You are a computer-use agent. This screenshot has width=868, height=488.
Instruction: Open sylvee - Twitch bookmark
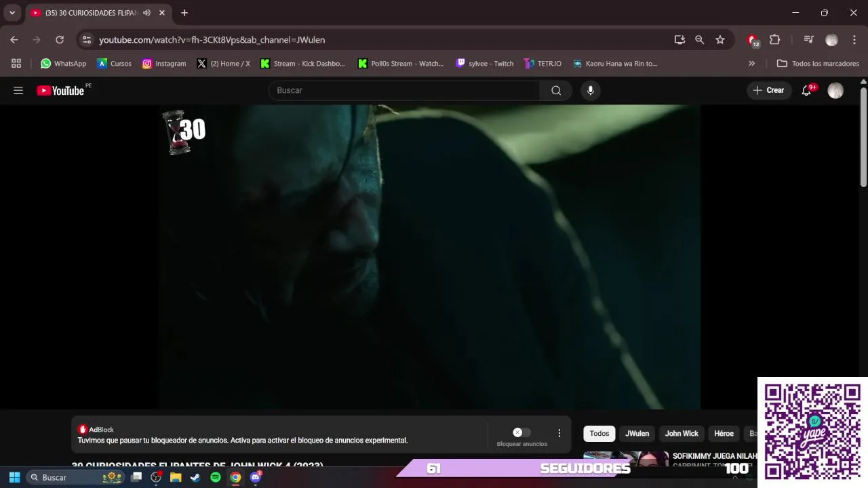485,64
